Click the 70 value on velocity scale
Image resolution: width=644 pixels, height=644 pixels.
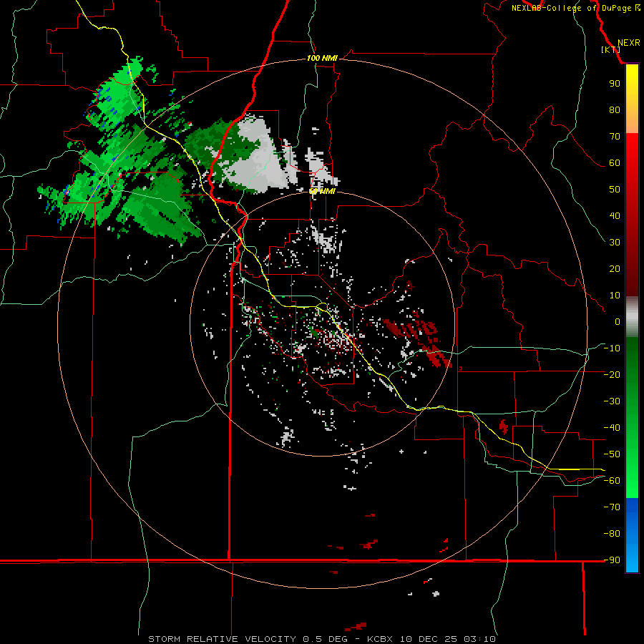tap(615, 137)
